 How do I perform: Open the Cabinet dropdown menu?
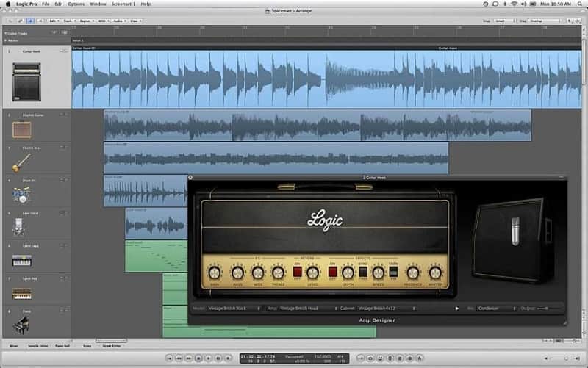click(x=387, y=309)
